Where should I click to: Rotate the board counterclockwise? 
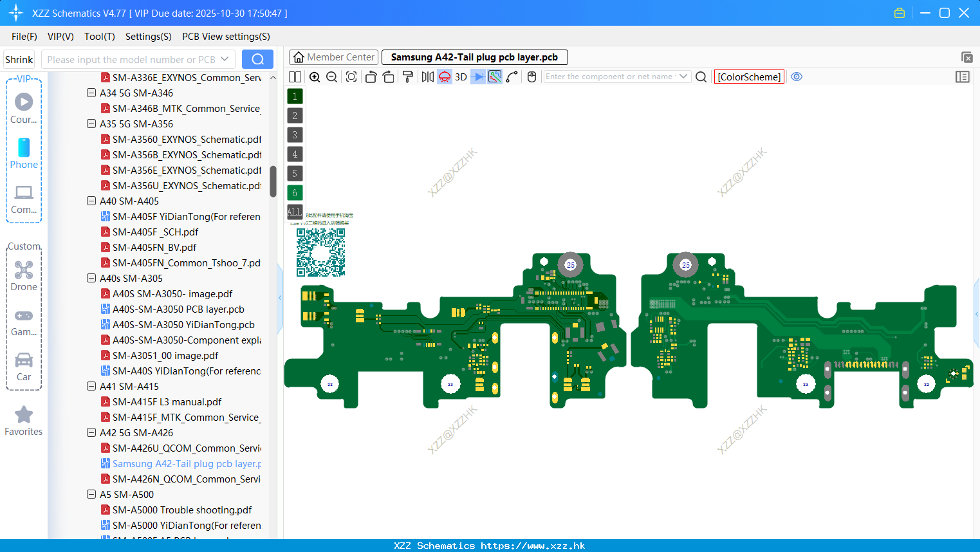coord(371,77)
